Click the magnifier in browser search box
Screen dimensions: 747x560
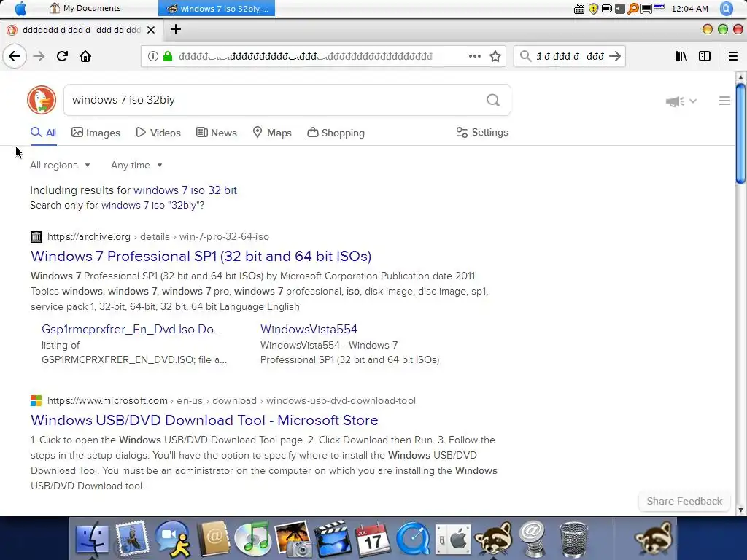525,56
